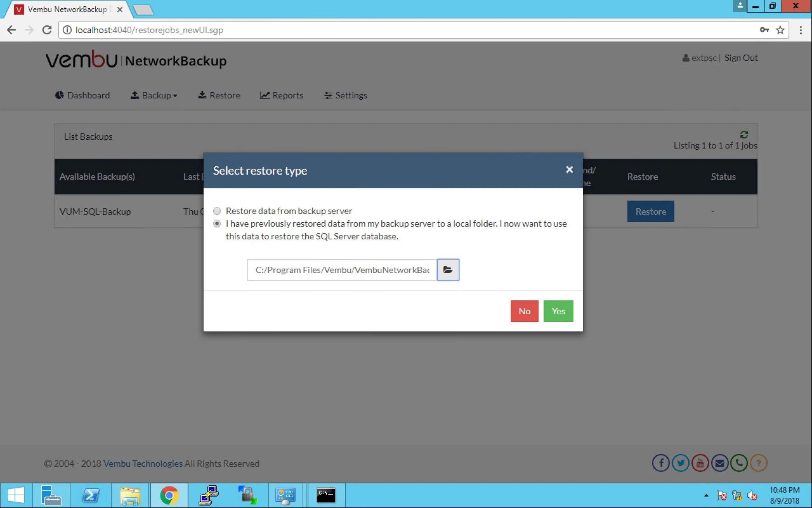Open the Settings menu item
This screenshot has width=812, height=508.
(345, 95)
